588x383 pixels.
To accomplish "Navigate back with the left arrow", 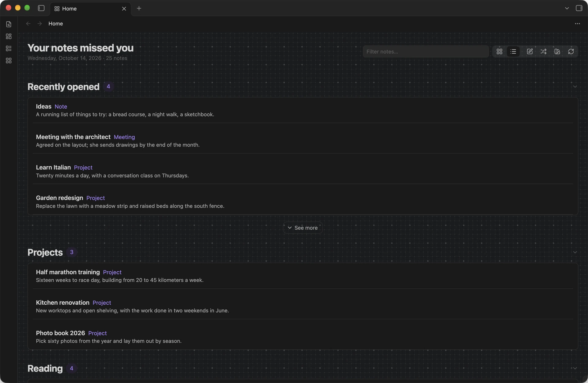I will click(28, 24).
